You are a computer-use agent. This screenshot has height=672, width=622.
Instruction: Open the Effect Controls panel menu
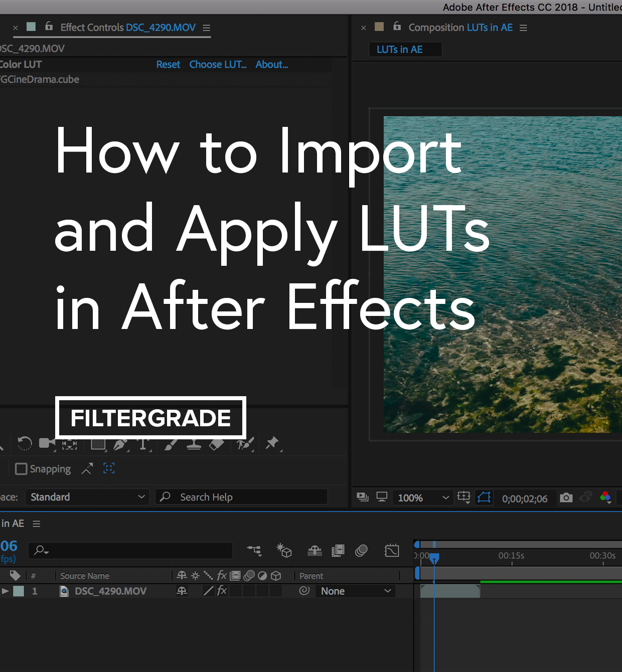tap(207, 28)
